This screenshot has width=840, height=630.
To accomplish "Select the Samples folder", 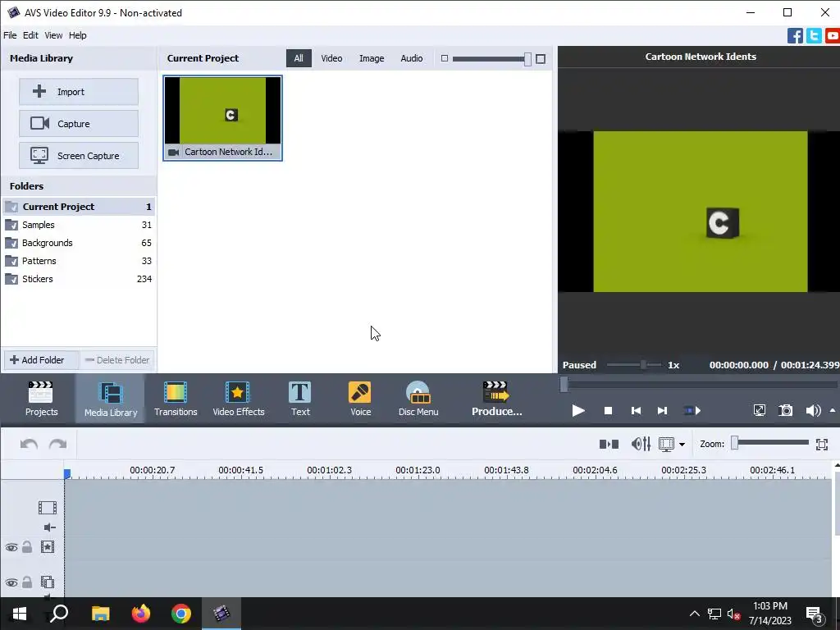I will [79, 225].
